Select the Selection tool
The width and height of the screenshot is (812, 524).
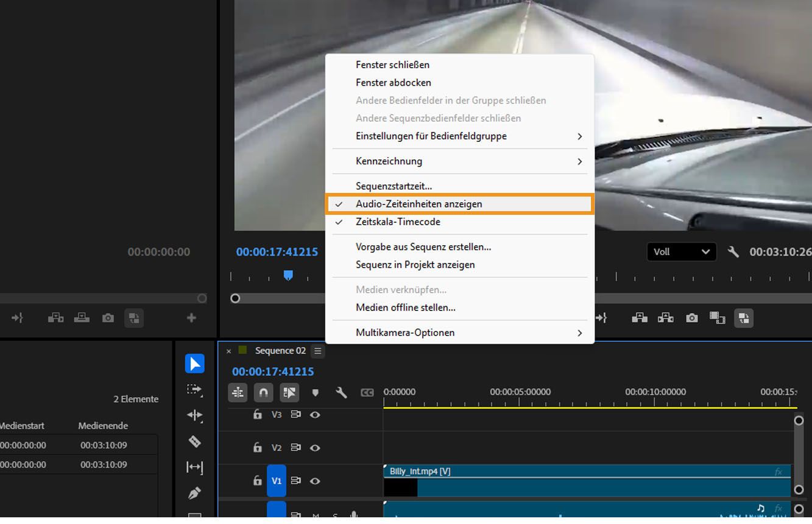(194, 363)
